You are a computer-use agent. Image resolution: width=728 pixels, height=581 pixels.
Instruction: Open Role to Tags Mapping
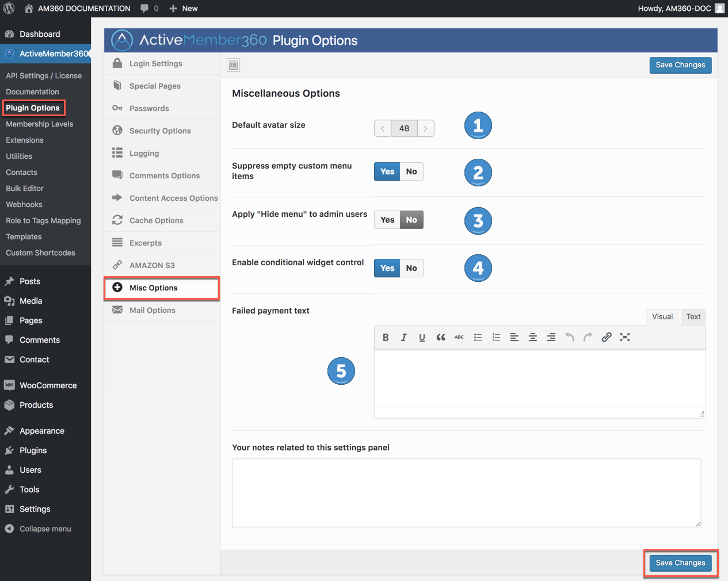[x=43, y=220]
